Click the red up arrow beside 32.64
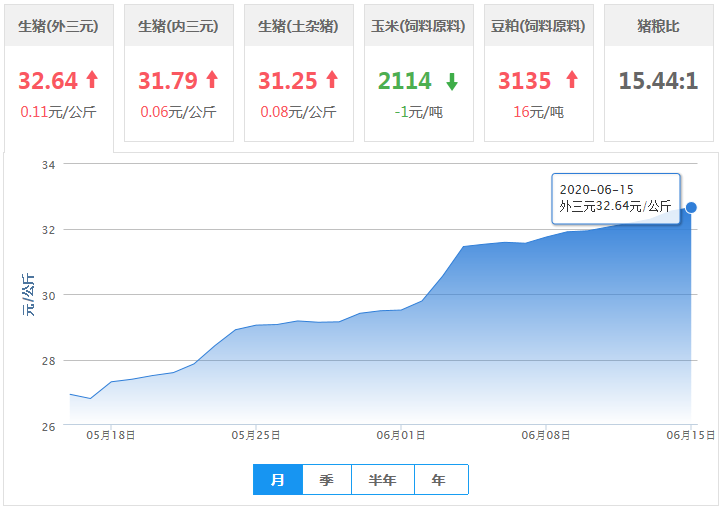This screenshot has width=724, height=510. coord(92,80)
